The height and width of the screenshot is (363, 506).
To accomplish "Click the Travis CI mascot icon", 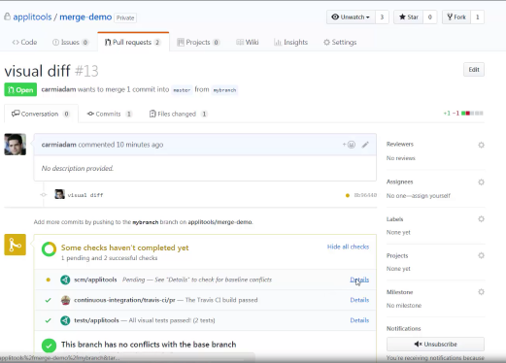I will (x=66, y=300).
